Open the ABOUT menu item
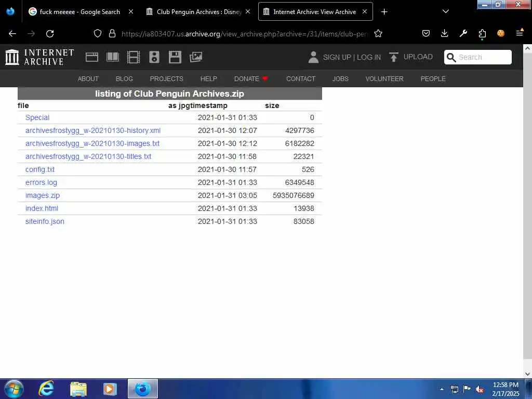Screen dimensions: 532x399 (88, 79)
